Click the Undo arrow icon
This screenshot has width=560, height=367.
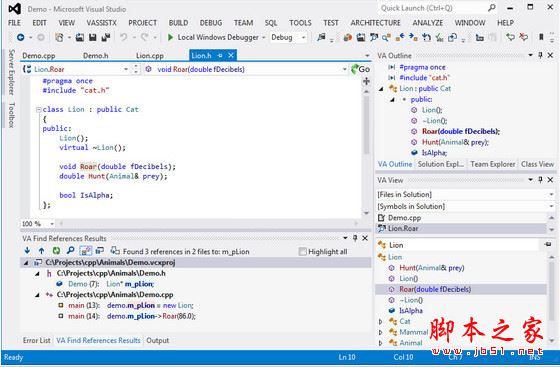[124, 37]
